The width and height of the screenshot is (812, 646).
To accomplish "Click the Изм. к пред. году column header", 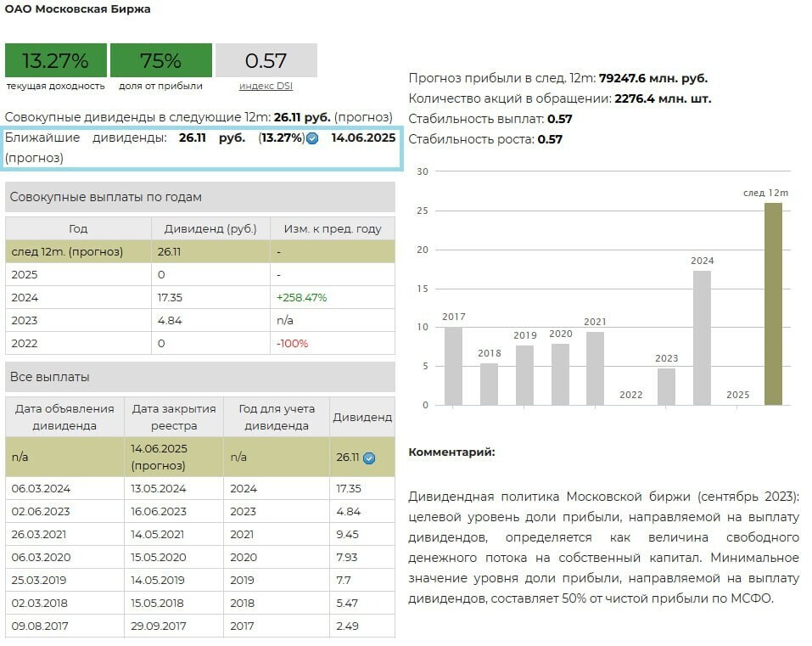I will click(x=332, y=228).
